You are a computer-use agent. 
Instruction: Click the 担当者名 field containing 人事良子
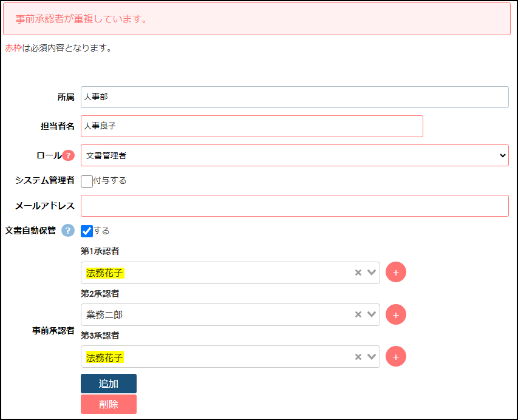[251, 126]
